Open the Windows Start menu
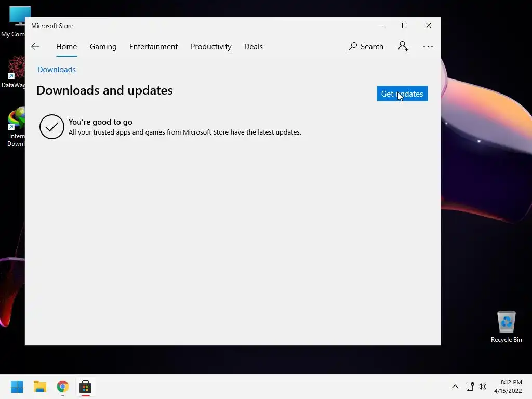The width and height of the screenshot is (532, 399). [17, 387]
